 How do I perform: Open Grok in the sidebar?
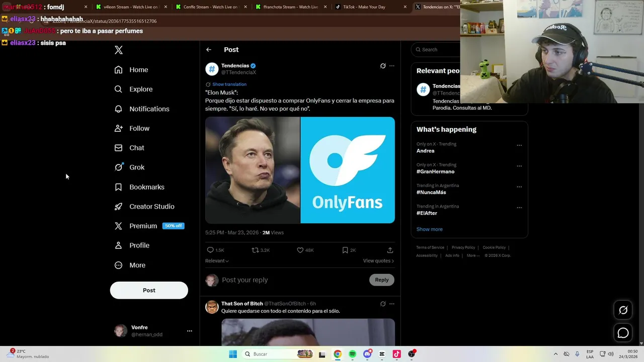tap(129, 167)
